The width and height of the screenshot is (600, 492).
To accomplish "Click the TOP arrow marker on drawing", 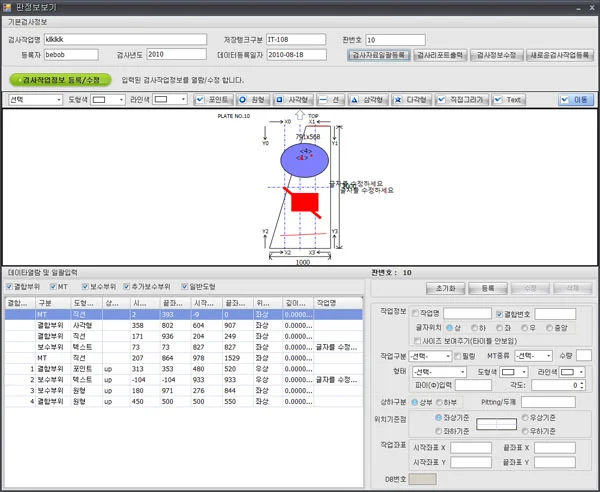I will [300, 115].
